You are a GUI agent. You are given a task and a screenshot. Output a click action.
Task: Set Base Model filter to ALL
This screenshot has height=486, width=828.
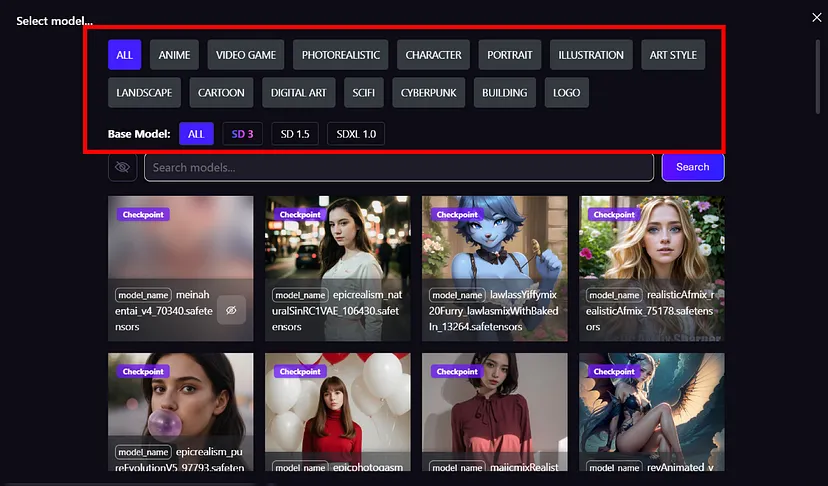click(x=196, y=134)
